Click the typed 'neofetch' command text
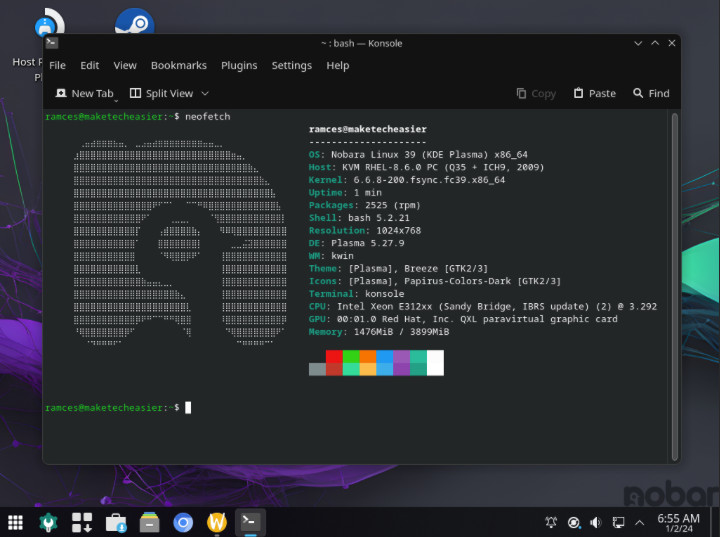The image size is (720, 537). (208, 116)
